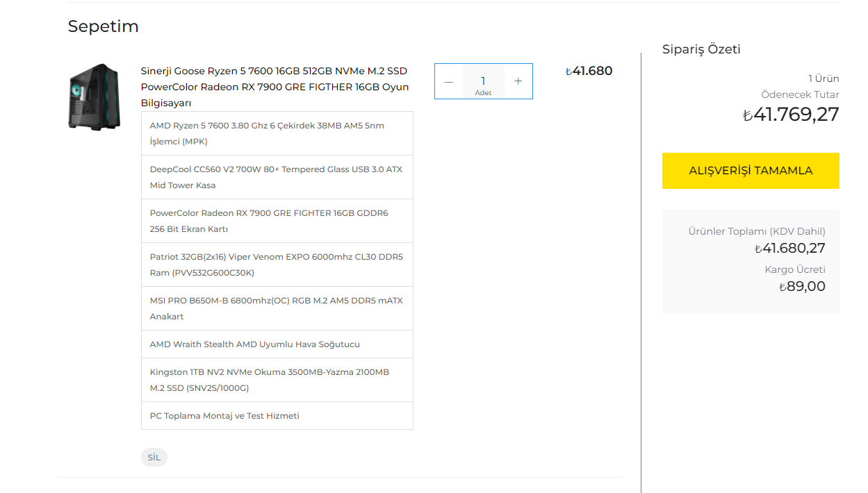
Task: Select the AMD Wraith Stealth cooler row
Action: click(x=277, y=344)
